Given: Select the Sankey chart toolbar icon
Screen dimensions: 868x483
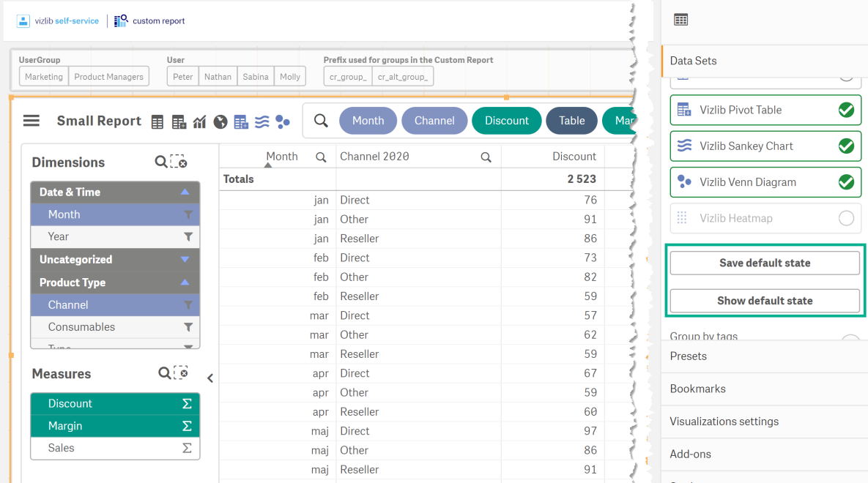Looking at the screenshot, I should pos(261,121).
